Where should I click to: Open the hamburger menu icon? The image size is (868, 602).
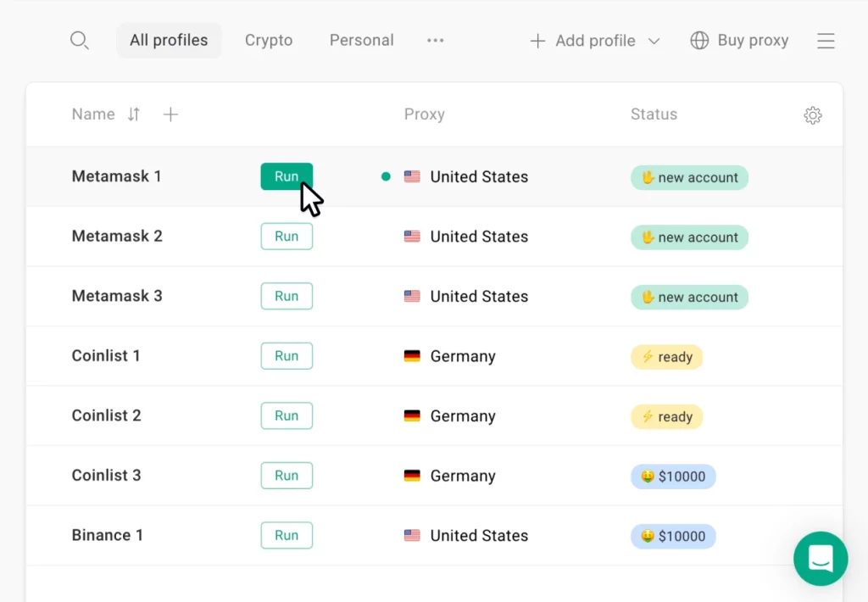[826, 41]
